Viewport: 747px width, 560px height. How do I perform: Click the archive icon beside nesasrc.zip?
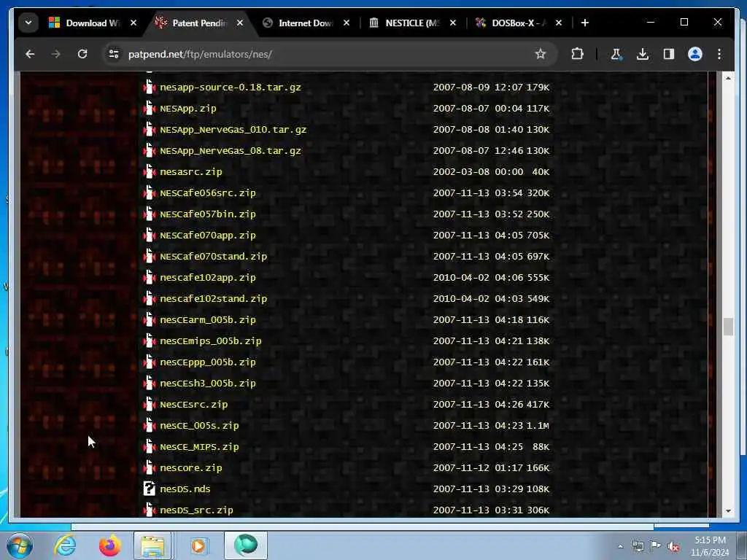pyautogui.click(x=150, y=171)
